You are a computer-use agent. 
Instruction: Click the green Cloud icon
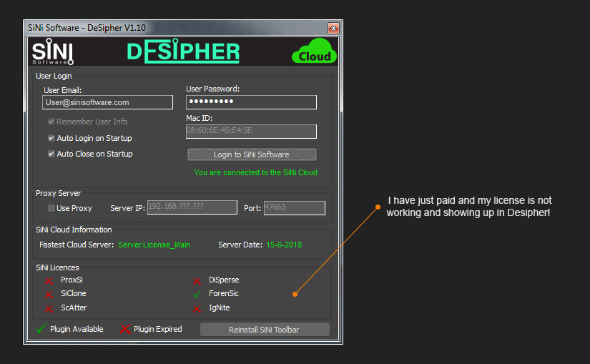[x=314, y=51]
